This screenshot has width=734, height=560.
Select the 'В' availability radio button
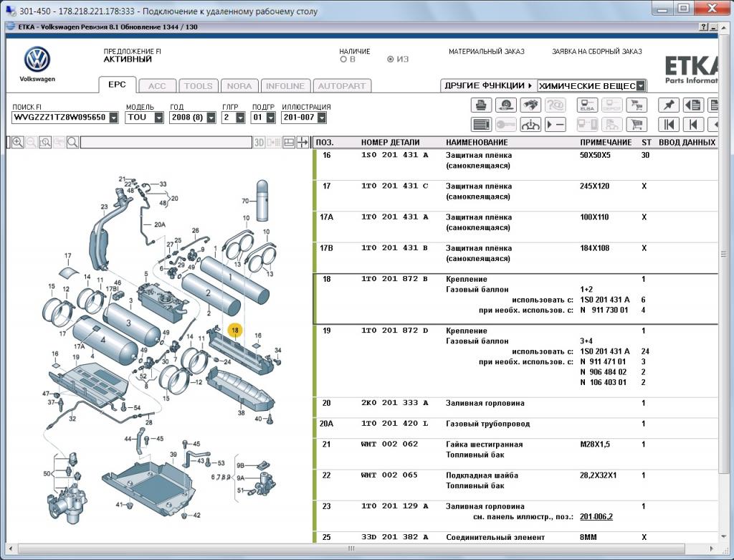[343, 60]
